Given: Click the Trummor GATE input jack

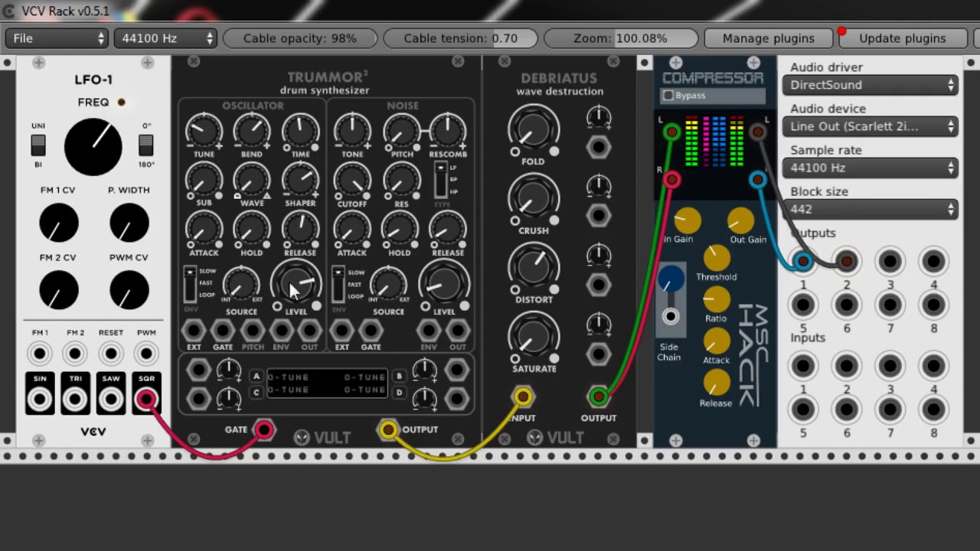Looking at the screenshot, I should (263, 430).
